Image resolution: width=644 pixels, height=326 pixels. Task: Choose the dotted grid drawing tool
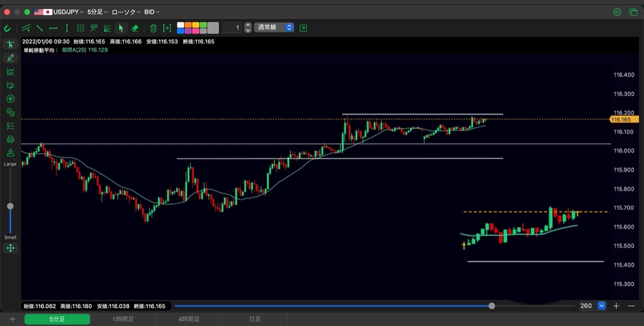[x=80, y=28]
